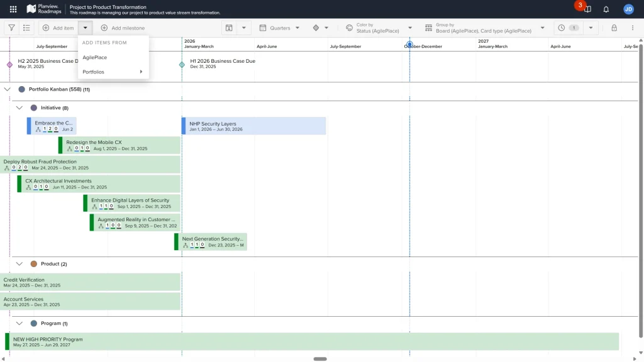This screenshot has width=644, height=362.
Task: Click the diamond milestone toolbar icon
Action: (x=316, y=28)
